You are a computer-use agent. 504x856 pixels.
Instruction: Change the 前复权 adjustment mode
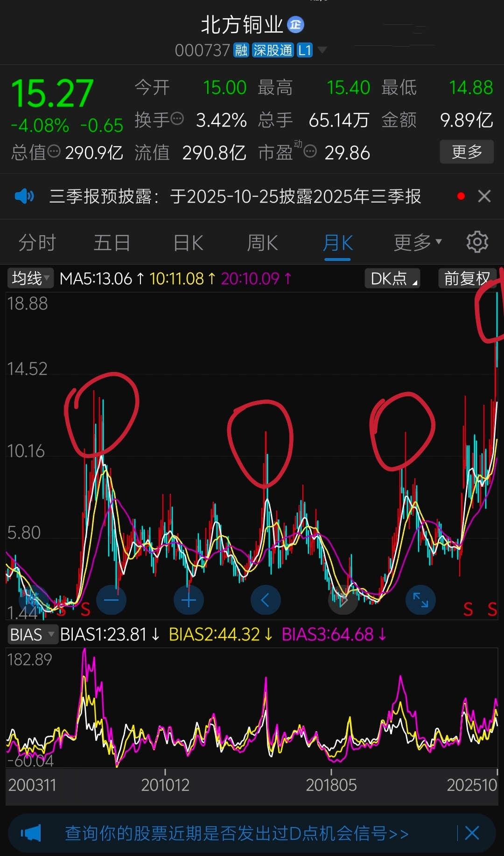pyautogui.click(x=467, y=278)
